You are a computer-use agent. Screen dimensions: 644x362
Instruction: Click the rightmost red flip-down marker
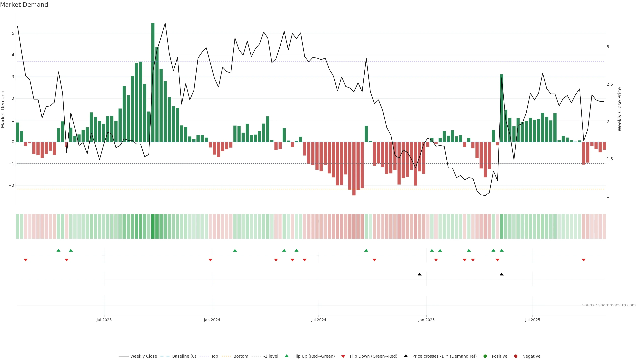tap(584, 260)
